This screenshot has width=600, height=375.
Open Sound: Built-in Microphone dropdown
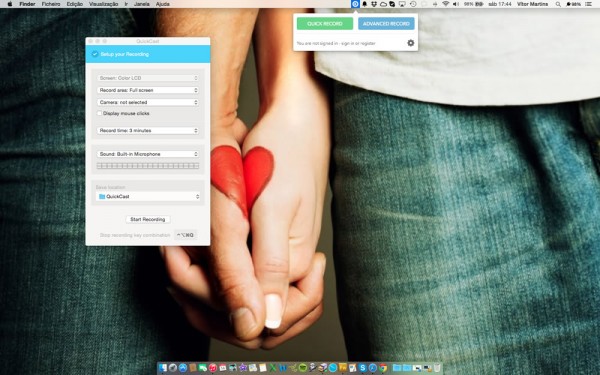click(x=148, y=154)
